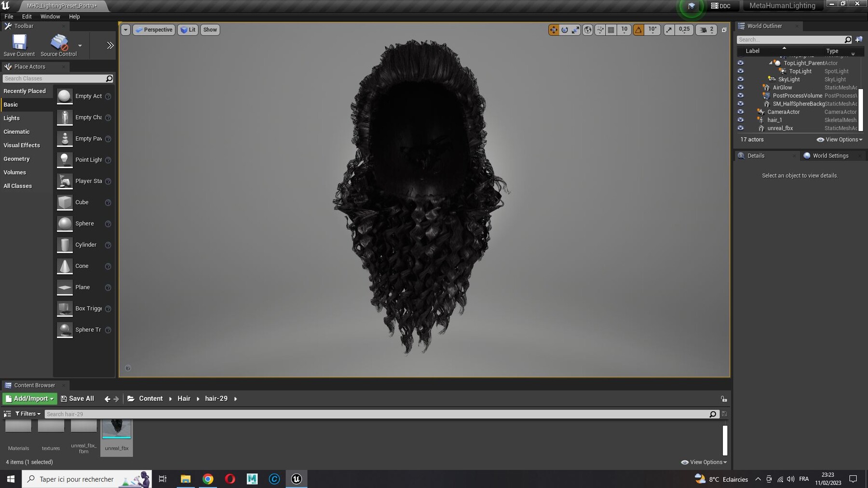The width and height of the screenshot is (868, 488).
Task: Click the Plane actor icon
Action: point(65,287)
